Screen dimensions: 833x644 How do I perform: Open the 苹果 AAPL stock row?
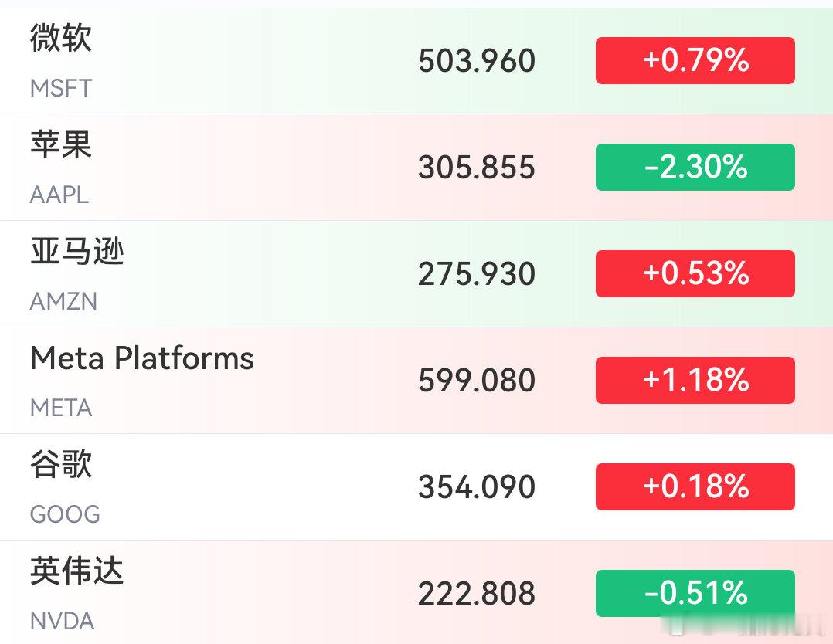coord(416,168)
